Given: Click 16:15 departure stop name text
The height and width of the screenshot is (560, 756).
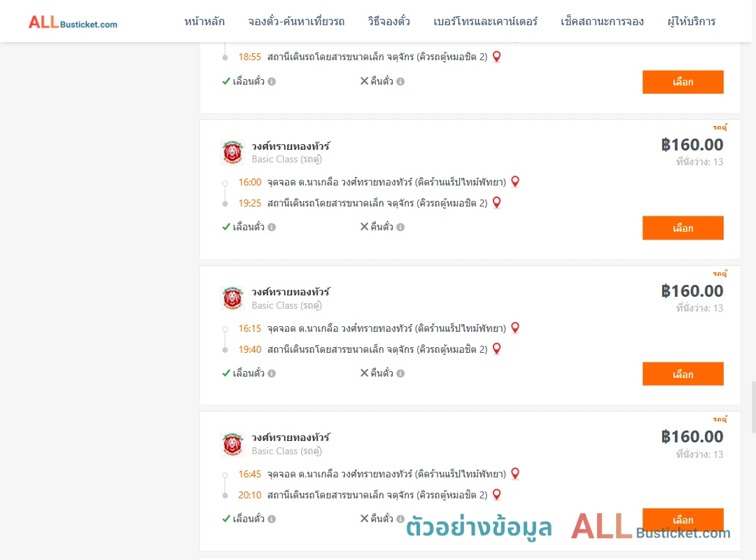Looking at the screenshot, I should point(386,328).
